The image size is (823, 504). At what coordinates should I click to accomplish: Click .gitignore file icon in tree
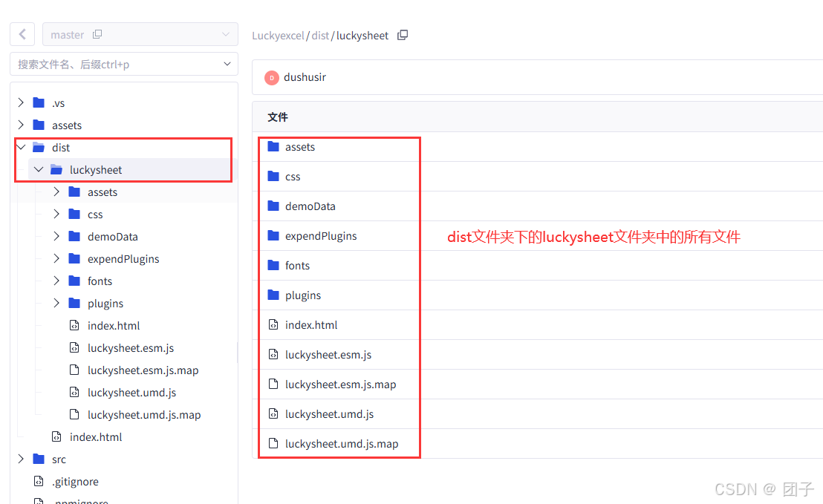[x=39, y=481]
